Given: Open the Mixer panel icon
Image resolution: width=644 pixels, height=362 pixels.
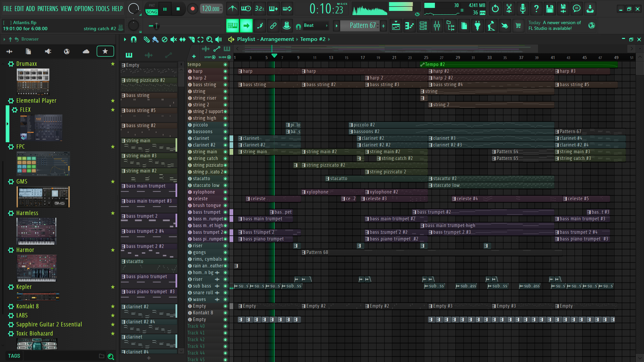Looking at the screenshot, I should [x=437, y=25].
